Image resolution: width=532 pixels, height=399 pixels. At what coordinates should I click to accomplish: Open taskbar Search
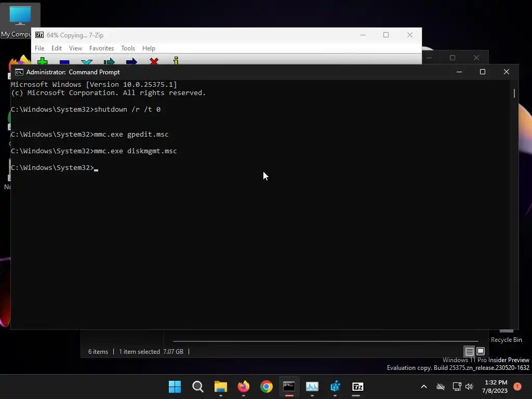coord(198,387)
